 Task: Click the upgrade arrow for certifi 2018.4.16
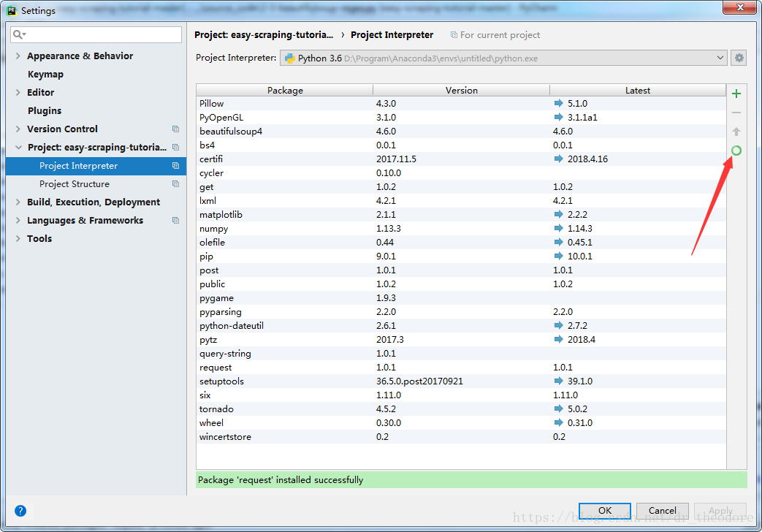[x=558, y=159]
